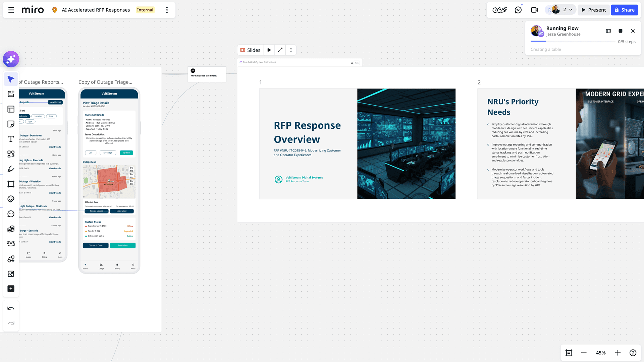Open Slides frame more options menu
This screenshot has height=362, width=644.
(291, 50)
